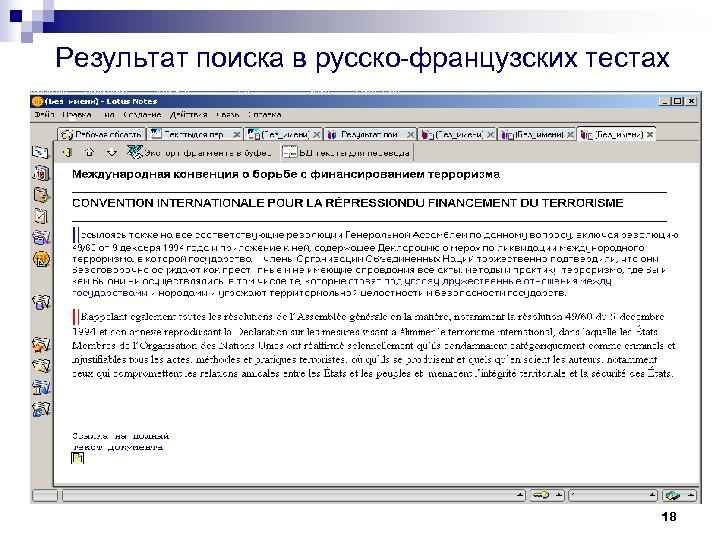The image size is (720, 540).
Task: Open the bookmark folder icon with blue pillar
Action: pyautogui.click(x=41, y=388)
